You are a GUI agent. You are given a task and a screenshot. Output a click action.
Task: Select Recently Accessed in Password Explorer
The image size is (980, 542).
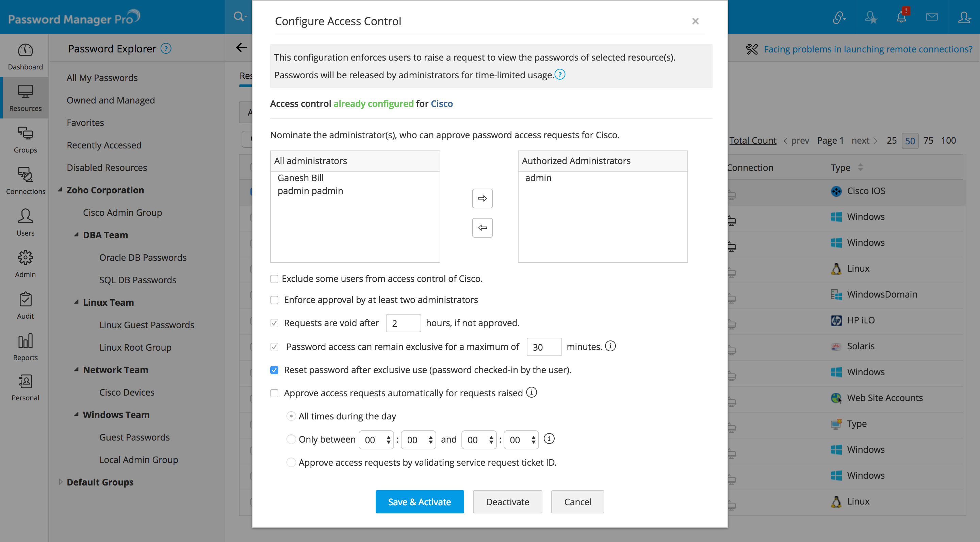tap(104, 145)
